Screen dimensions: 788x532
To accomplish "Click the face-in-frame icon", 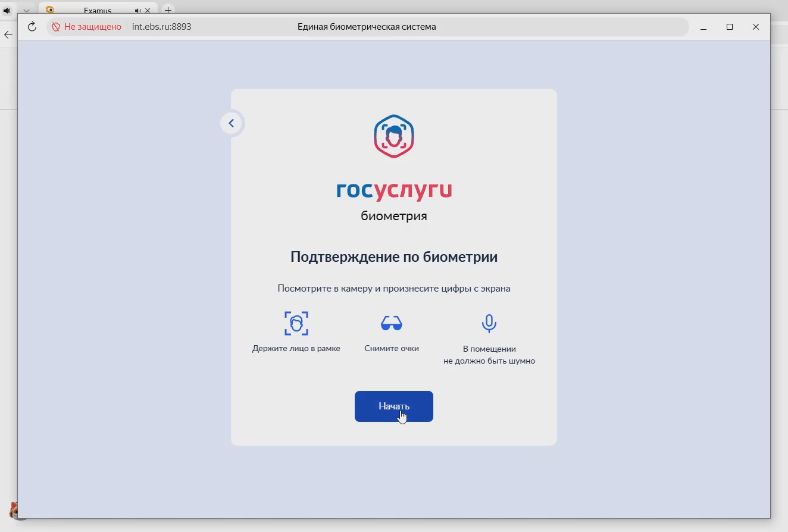I will (296, 324).
